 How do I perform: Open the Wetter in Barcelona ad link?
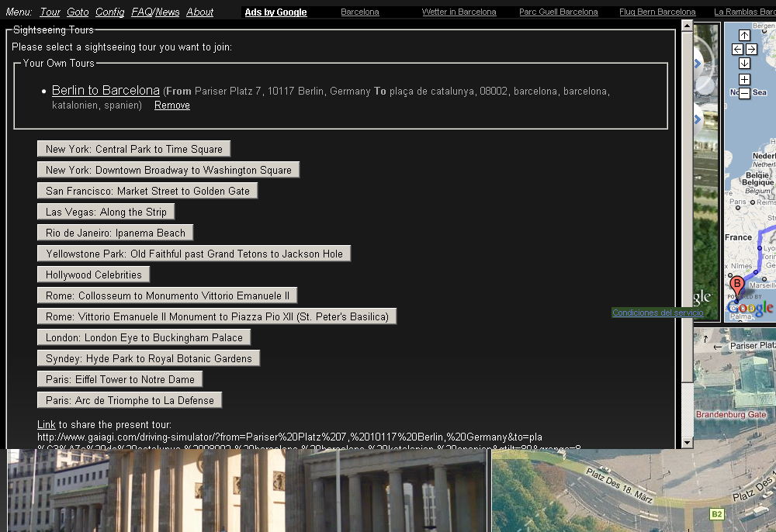point(459,12)
